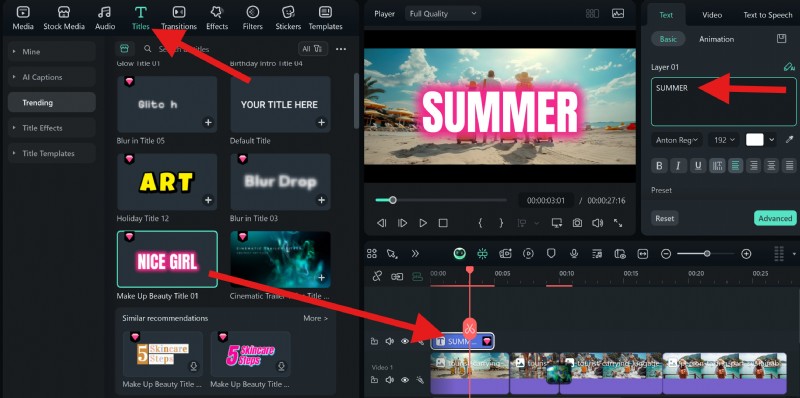Lock the Video 1 track
This screenshot has width=800, height=398.
(374, 380)
